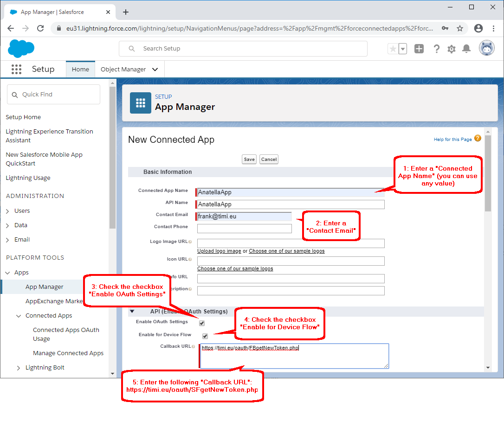Open the Salesforce Help question mark
The height and width of the screenshot is (421, 504).
[x=436, y=49]
